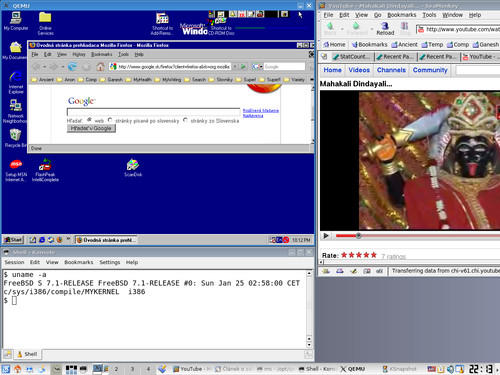
Task: Select 'stránky písané po slovensky' radio button
Action: 110,120
